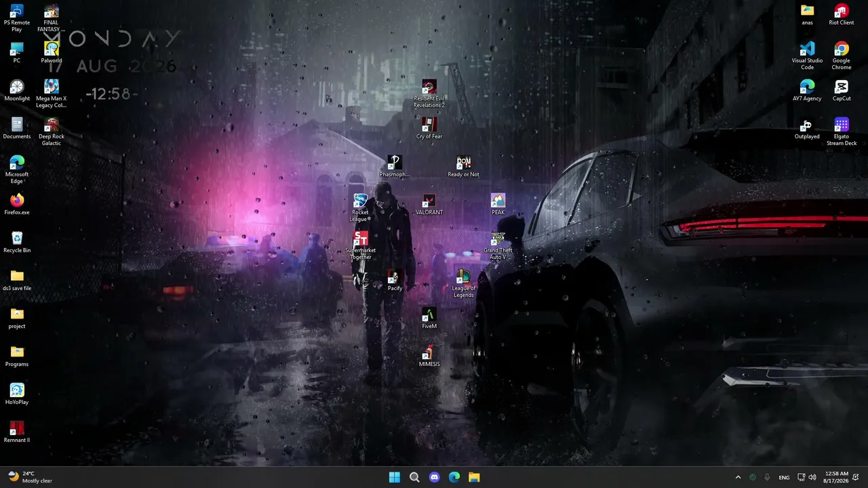Select the FiveM desktop shortcut
Image resolution: width=868 pixels, height=488 pixels.
tap(429, 319)
